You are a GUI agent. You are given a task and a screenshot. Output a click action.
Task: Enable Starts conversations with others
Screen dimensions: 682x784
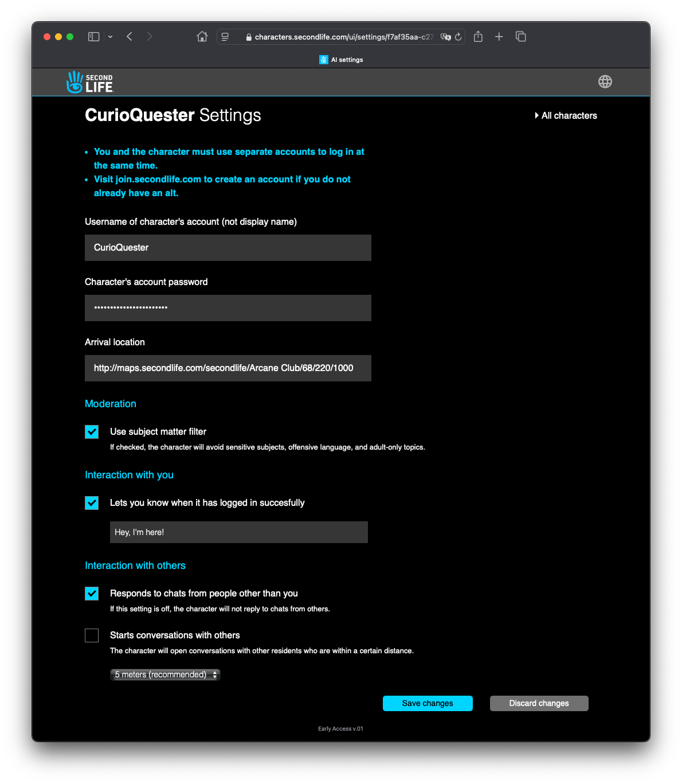[x=92, y=635]
